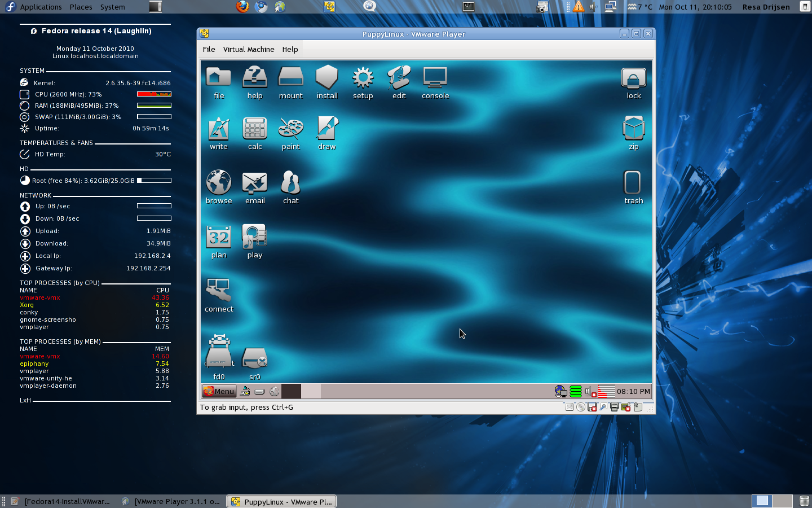Launch Firefox from the Fedora top panel
This screenshot has height=508, width=812.
(x=242, y=7)
